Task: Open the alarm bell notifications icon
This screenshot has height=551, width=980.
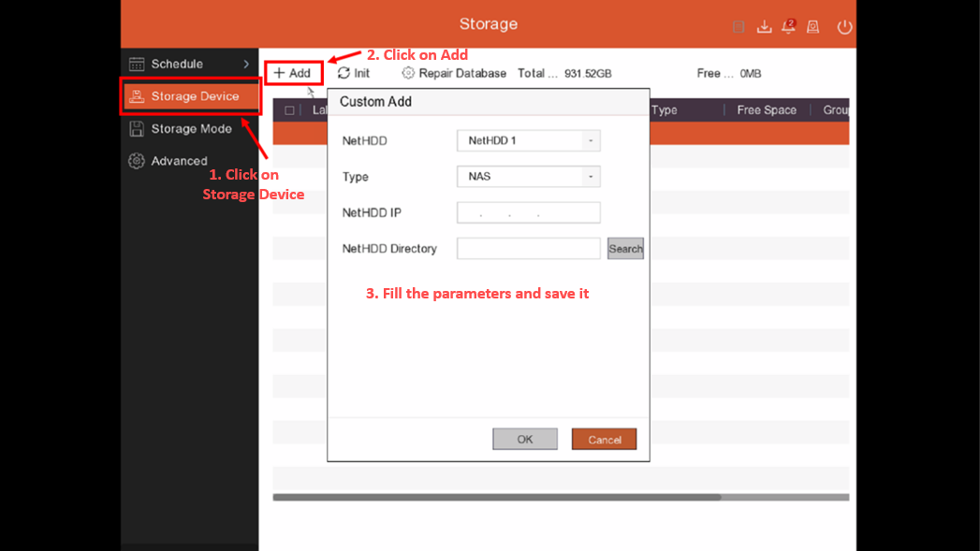Action: [789, 26]
